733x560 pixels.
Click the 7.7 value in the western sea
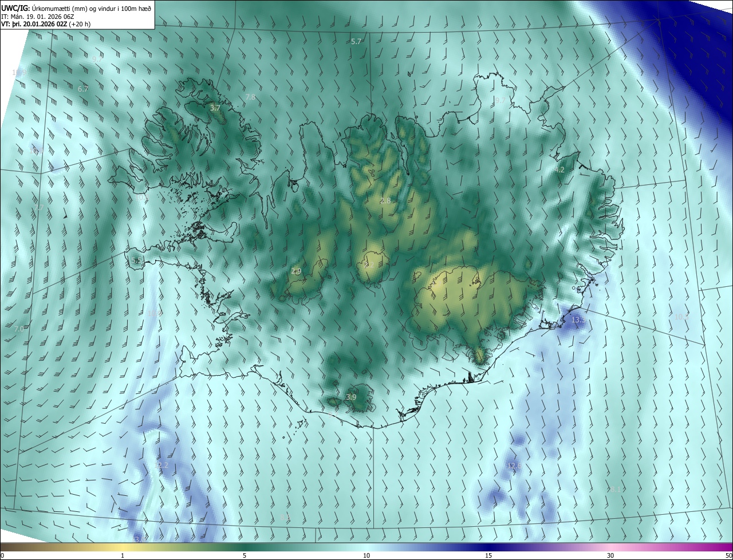38,207
